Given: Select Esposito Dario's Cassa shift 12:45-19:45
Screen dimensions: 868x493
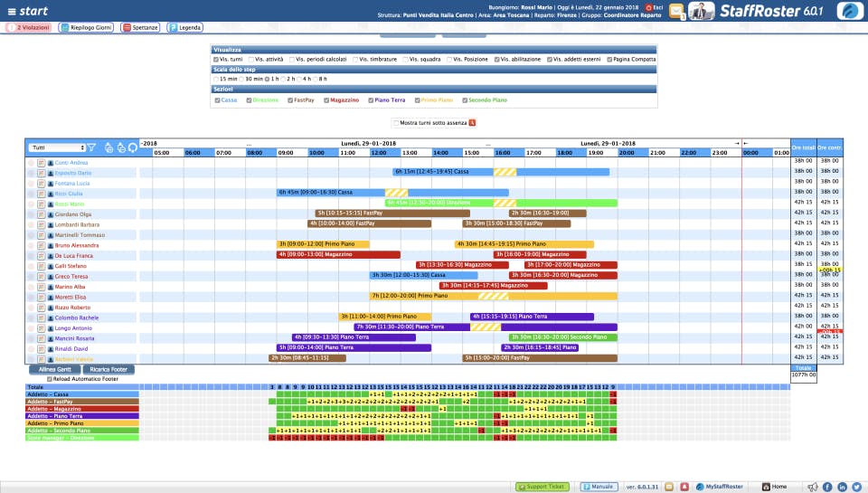Looking at the screenshot, I should point(501,172).
